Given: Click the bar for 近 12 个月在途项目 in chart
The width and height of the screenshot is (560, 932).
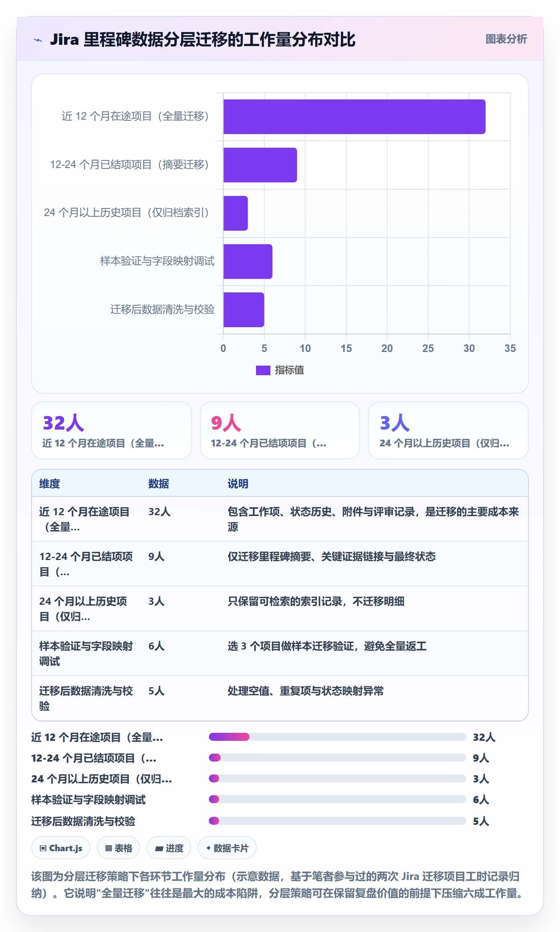Looking at the screenshot, I should [354, 117].
